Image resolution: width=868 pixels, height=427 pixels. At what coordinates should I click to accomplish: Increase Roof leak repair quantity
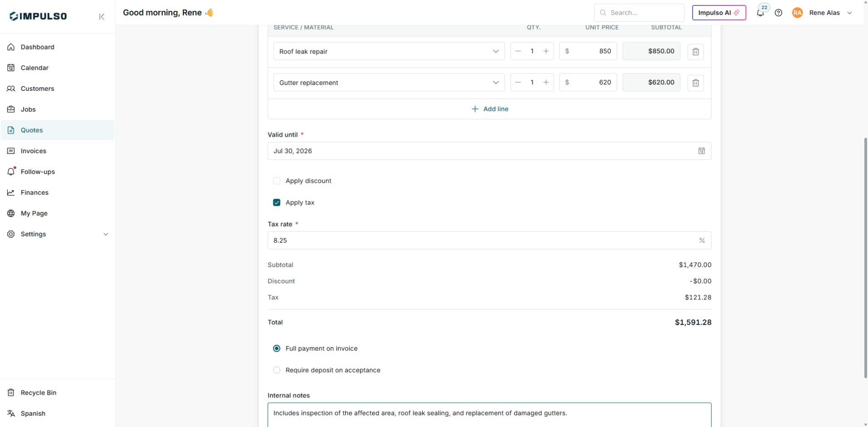click(546, 51)
